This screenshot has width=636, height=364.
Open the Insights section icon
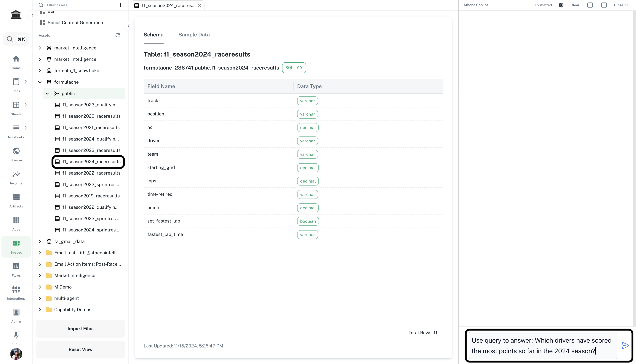[x=16, y=174]
